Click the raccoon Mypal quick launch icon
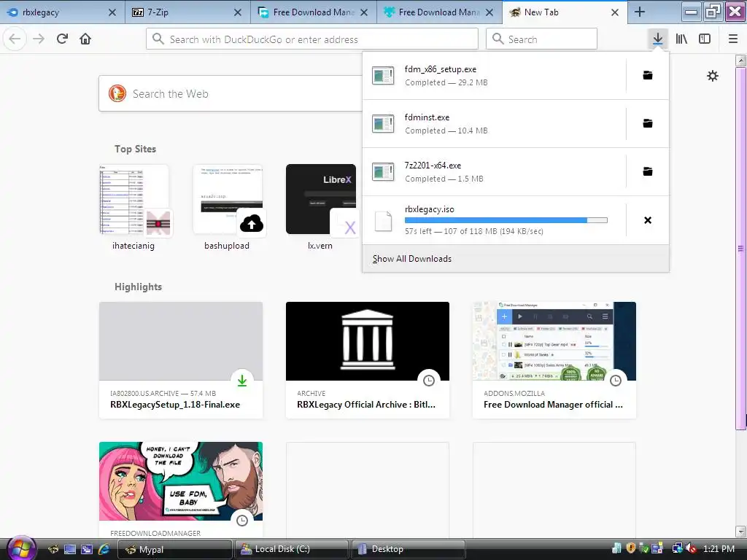Viewport: 747px width, 560px height. pos(53,550)
